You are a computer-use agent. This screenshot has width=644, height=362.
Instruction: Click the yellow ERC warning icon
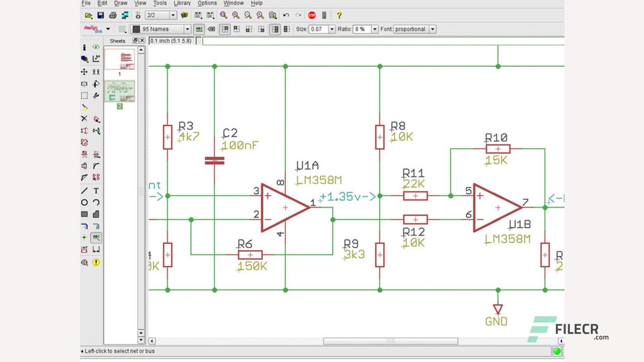pyautogui.click(x=96, y=262)
